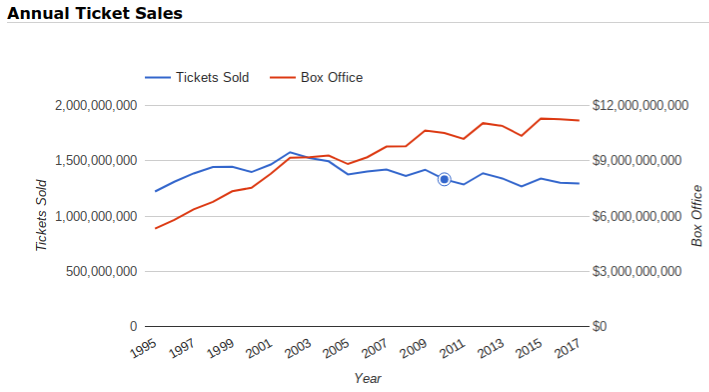Click the $9,000,000,000 right axis label

(x=637, y=161)
